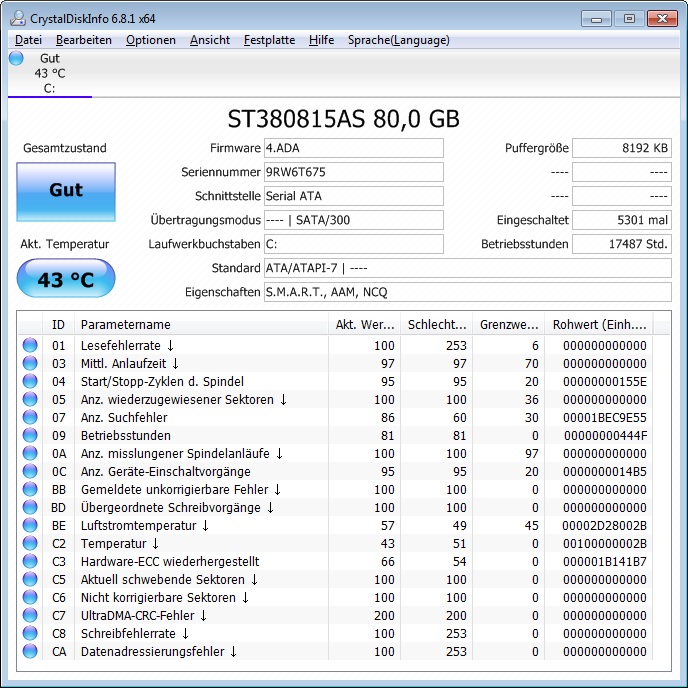This screenshot has height=688, width=688.
Task: Click the Rohwert column header
Action: pyautogui.click(x=599, y=325)
